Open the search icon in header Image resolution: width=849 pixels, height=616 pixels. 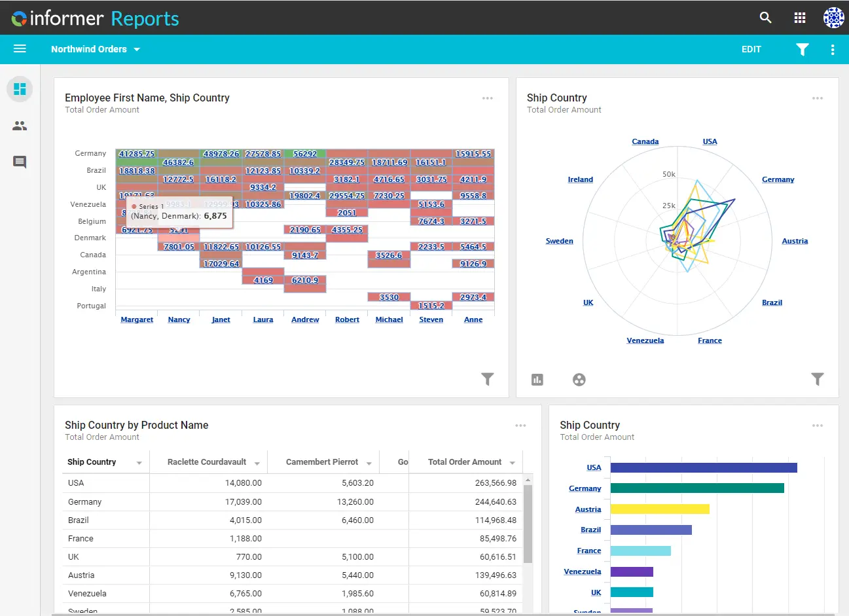click(765, 18)
